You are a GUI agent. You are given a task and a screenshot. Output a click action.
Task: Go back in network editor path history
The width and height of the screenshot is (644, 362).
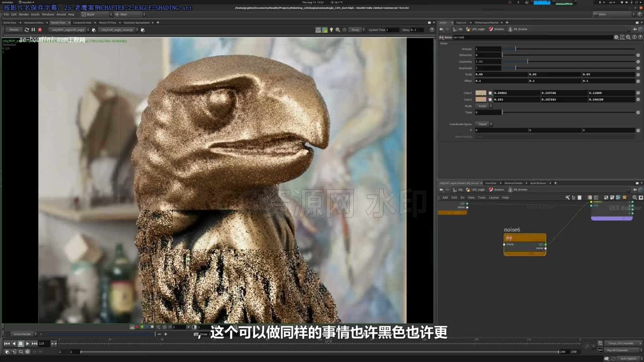pos(441,190)
